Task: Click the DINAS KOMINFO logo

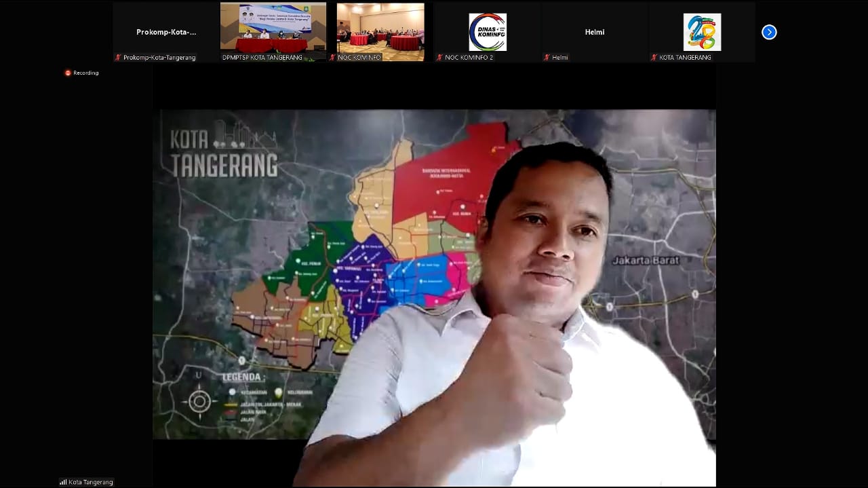Action: tap(488, 32)
